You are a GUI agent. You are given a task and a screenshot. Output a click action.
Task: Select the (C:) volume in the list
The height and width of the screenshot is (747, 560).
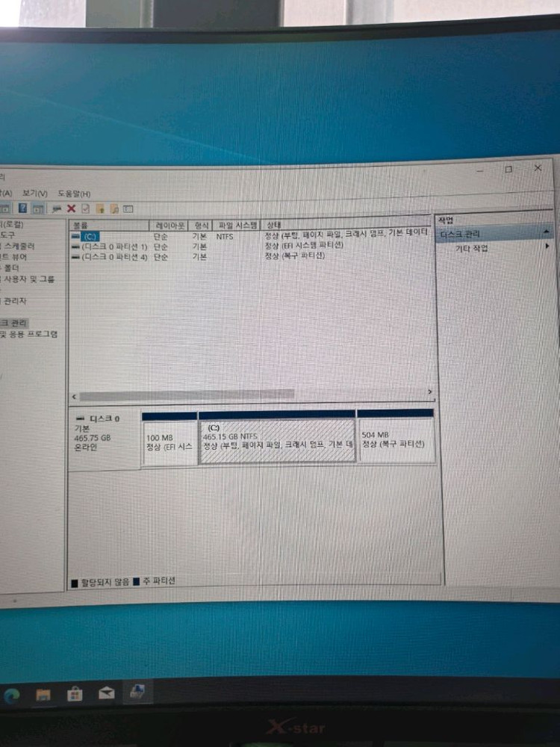[x=90, y=236]
